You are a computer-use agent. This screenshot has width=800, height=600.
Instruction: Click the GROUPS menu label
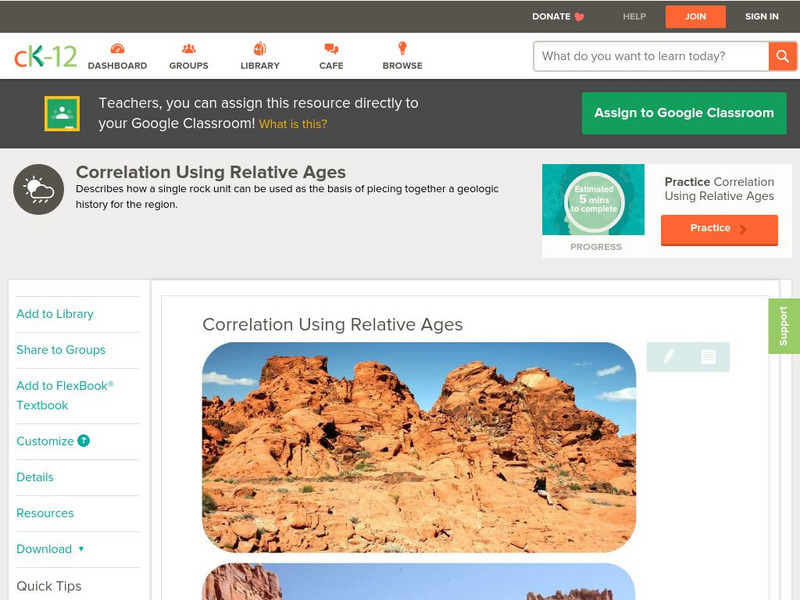point(189,66)
